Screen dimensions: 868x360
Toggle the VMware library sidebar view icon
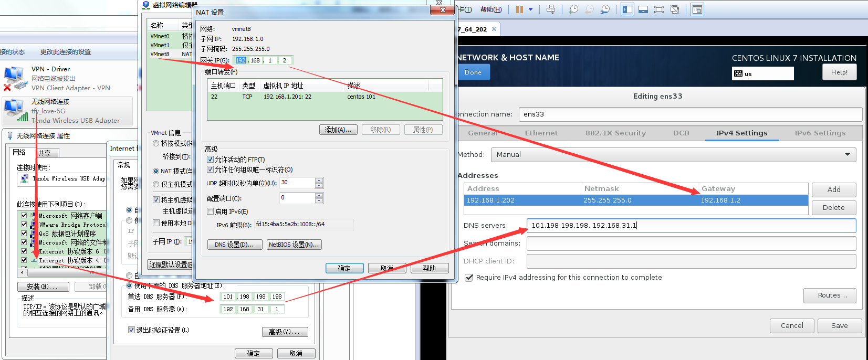pyautogui.click(x=628, y=9)
